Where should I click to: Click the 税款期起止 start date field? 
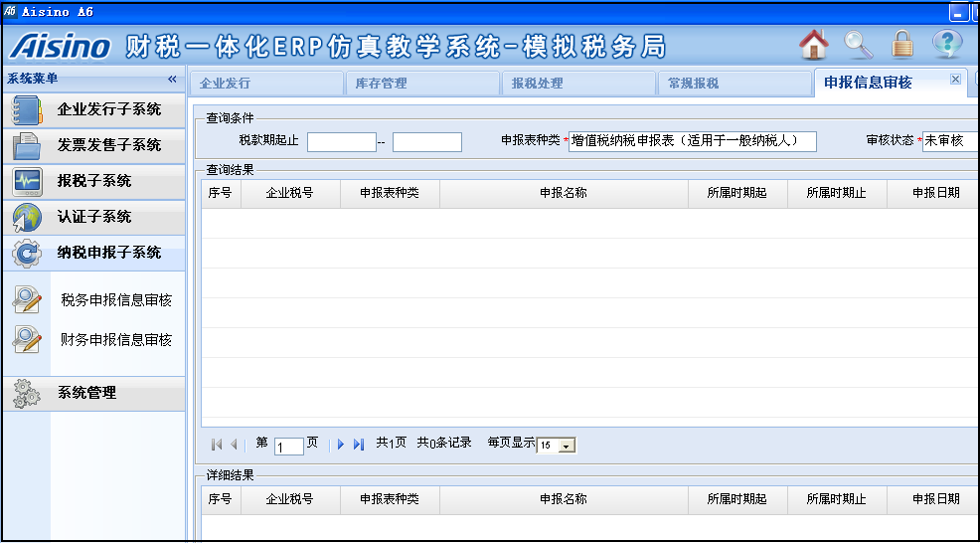(x=342, y=142)
